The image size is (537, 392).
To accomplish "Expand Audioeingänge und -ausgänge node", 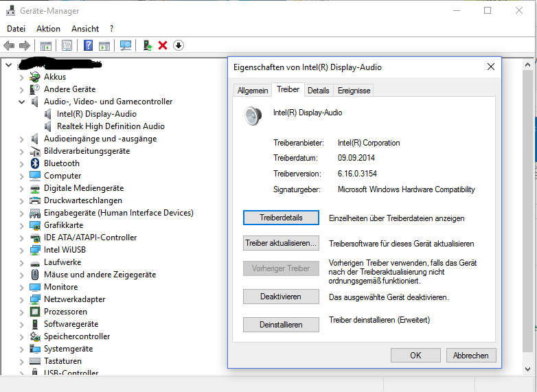I will [21, 139].
